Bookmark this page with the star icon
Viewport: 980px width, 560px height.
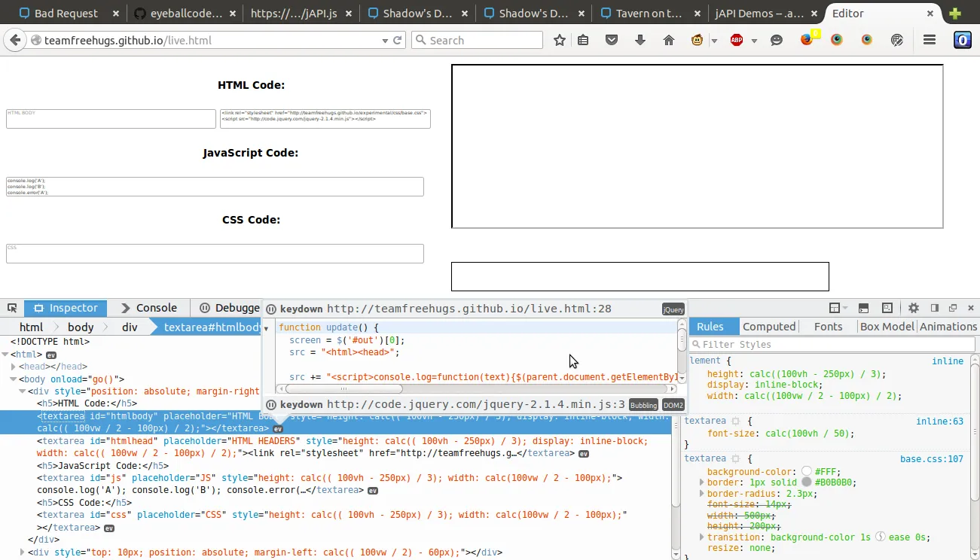[x=560, y=40]
